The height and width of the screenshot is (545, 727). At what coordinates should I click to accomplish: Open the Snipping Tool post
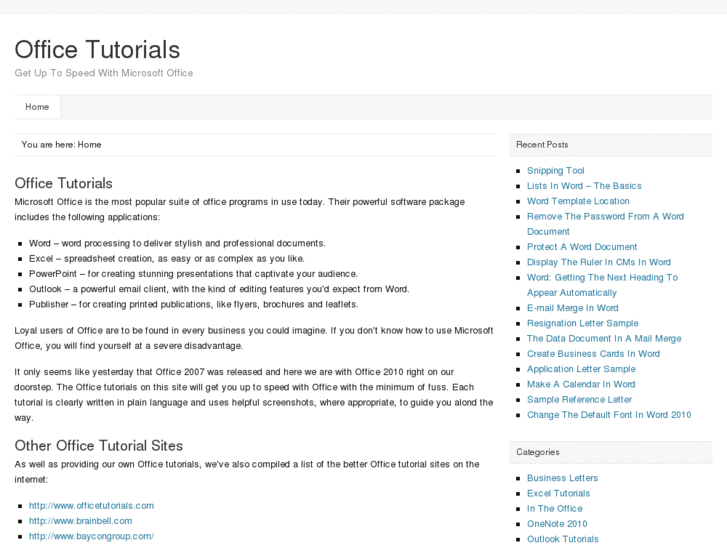[555, 171]
